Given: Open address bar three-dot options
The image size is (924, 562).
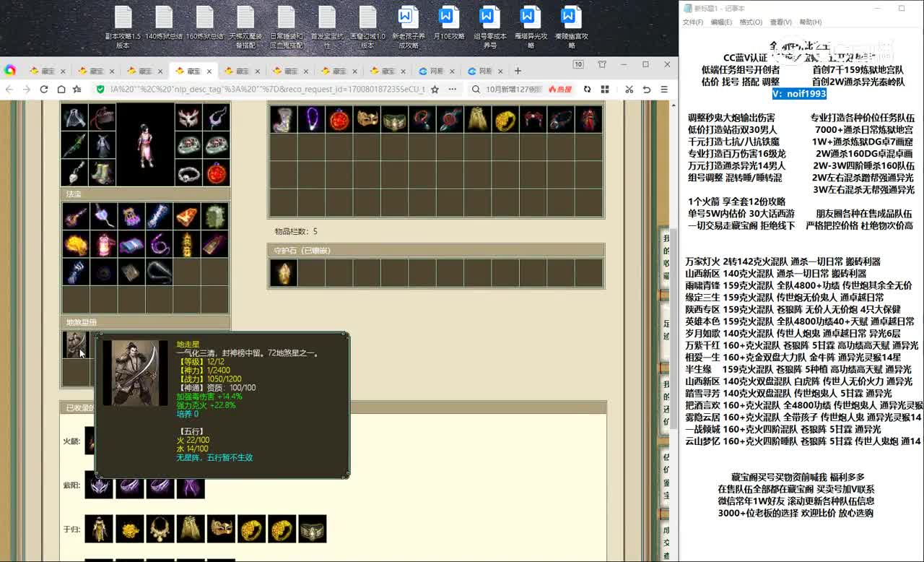Looking at the screenshot, I should 452,89.
